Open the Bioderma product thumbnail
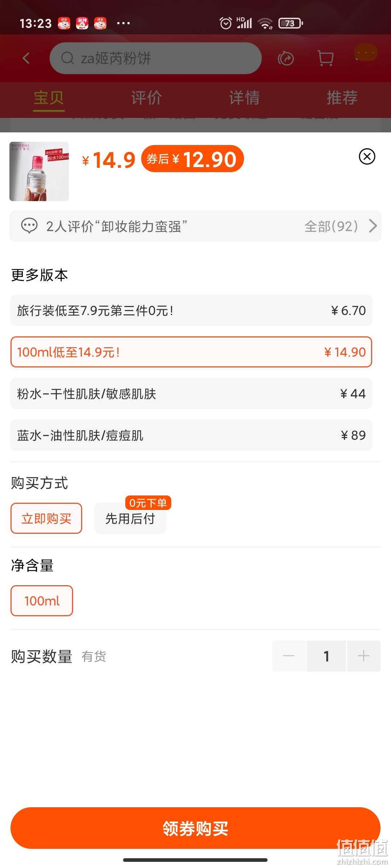This screenshot has height=868, width=391. pyautogui.click(x=39, y=171)
